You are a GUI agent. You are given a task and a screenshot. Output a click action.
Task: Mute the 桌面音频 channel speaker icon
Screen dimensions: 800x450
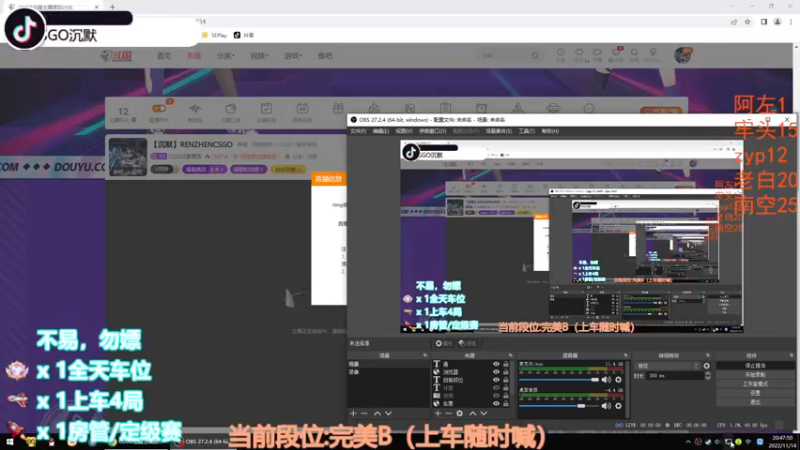point(606,406)
